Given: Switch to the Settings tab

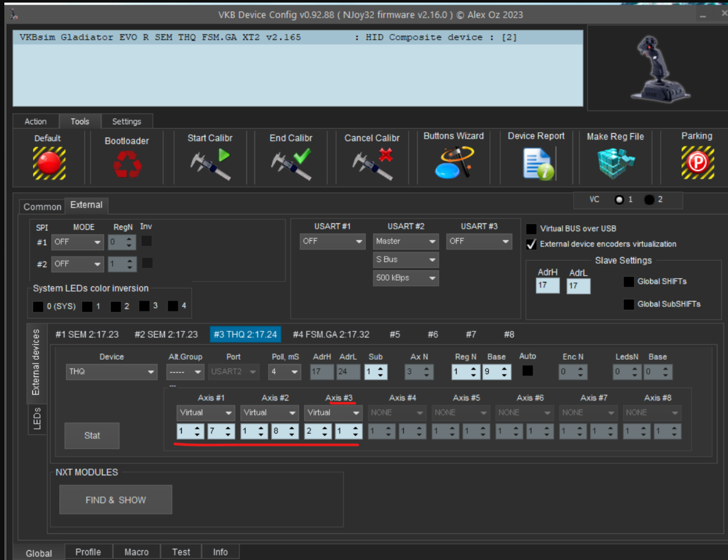Looking at the screenshot, I should (x=127, y=121).
